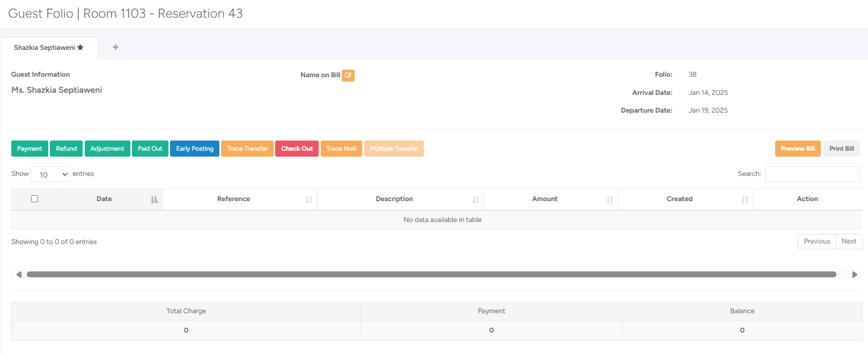Open the Show entries count dropdown
Image resolution: width=868 pixels, height=354 pixels.
pyautogui.click(x=50, y=174)
